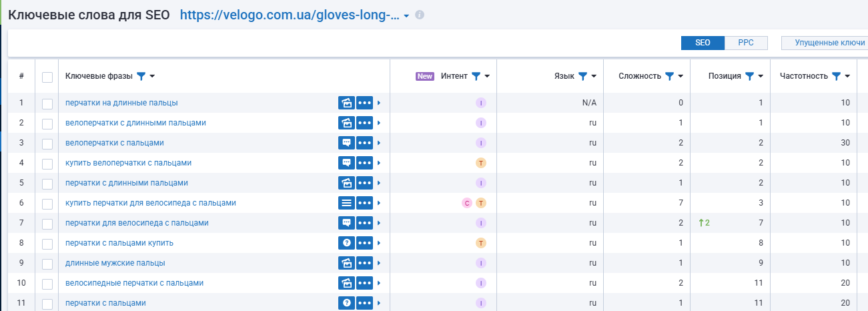Toggle the select-all checkbox in header
This screenshot has width=868, height=311.
(47, 77)
